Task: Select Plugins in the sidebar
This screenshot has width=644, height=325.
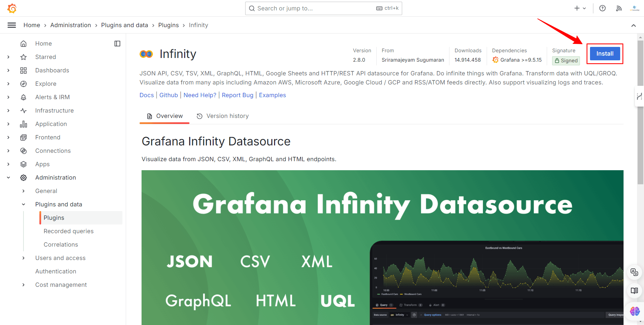Action: pyautogui.click(x=81, y=218)
